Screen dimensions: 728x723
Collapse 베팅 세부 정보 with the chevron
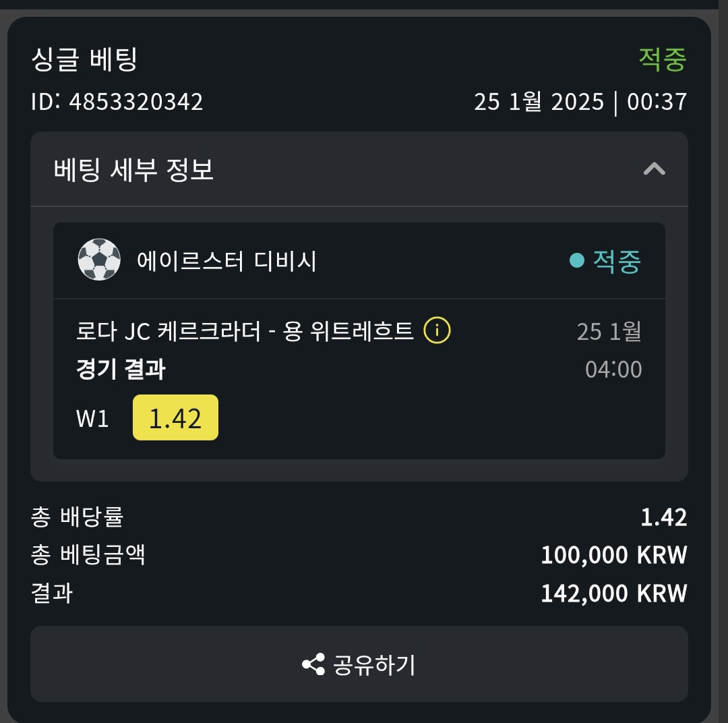tap(654, 169)
